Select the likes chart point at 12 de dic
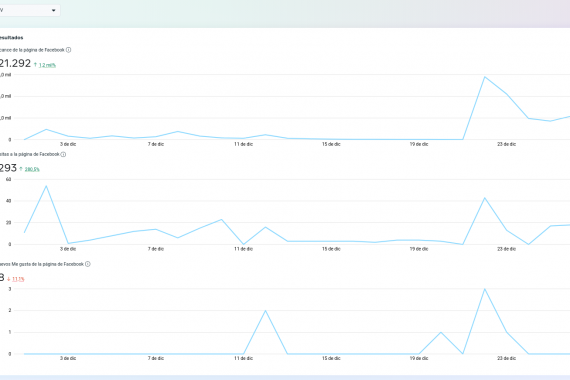The width and height of the screenshot is (570, 380). coord(265,311)
